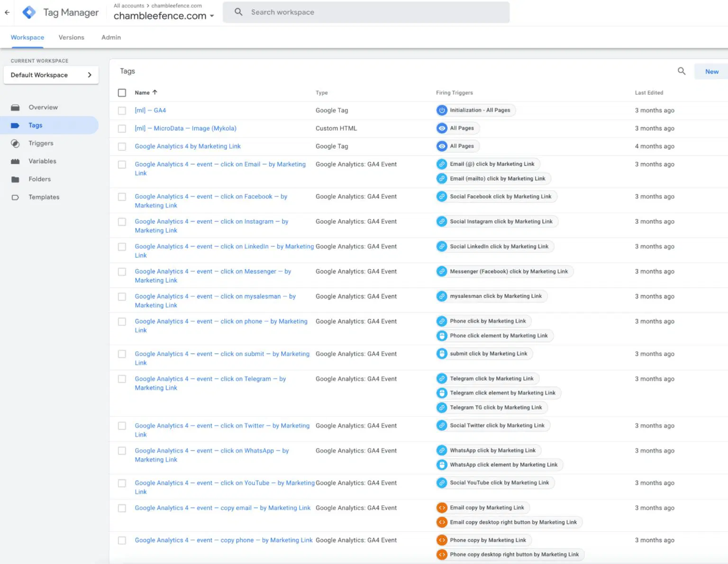
Task: Go to Triggers in the sidebar
Action: pos(41,143)
